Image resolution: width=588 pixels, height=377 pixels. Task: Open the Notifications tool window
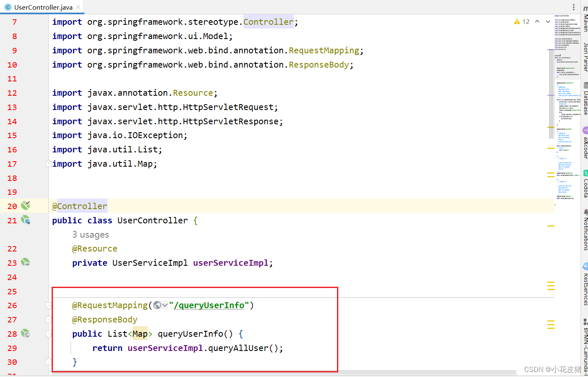585,230
